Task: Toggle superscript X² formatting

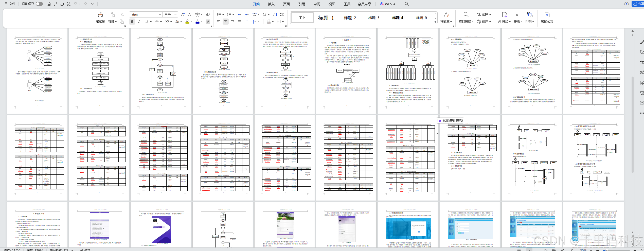Action: (167, 22)
